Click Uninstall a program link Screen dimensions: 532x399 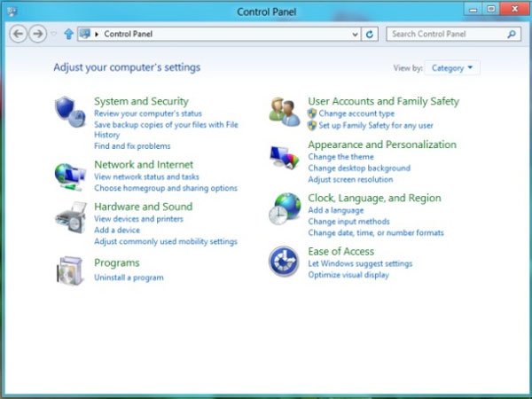click(129, 278)
